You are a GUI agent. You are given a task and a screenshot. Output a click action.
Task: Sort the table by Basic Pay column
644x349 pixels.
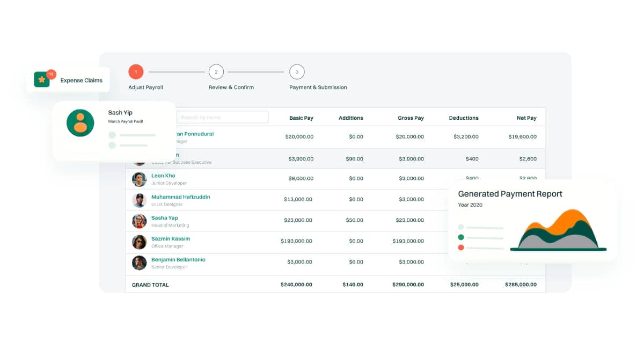[301, 117]
